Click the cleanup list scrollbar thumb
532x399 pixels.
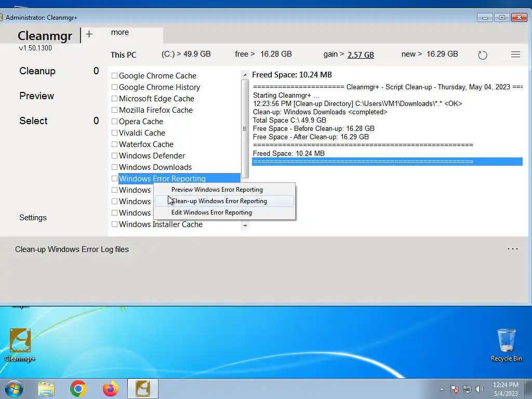(x=245, y=129)
